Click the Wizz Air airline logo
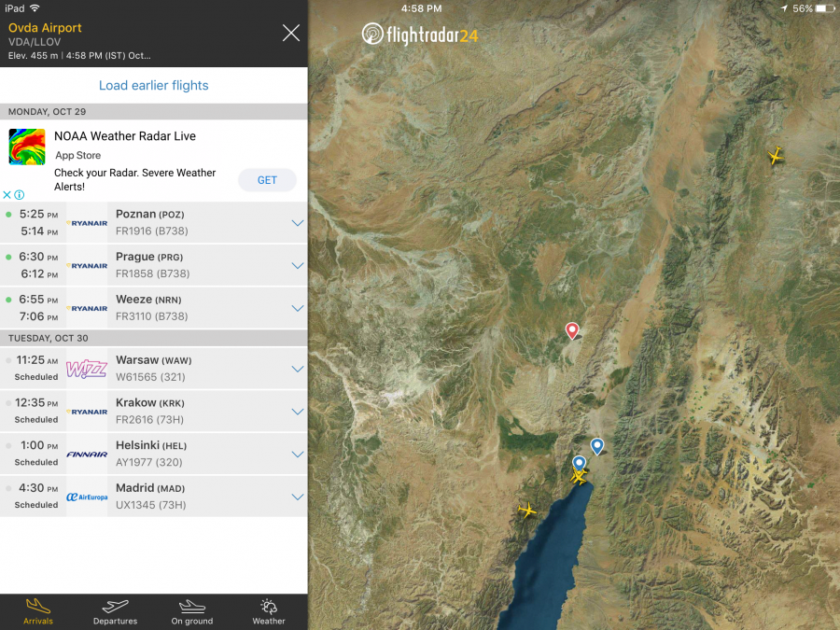Screen dimensions: 840x630 click(87, 370)
